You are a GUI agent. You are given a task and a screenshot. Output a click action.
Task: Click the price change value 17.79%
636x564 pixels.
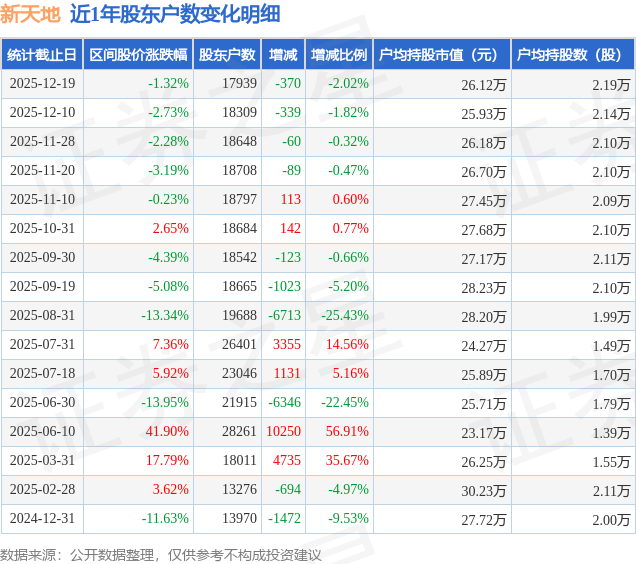[167, 461]
